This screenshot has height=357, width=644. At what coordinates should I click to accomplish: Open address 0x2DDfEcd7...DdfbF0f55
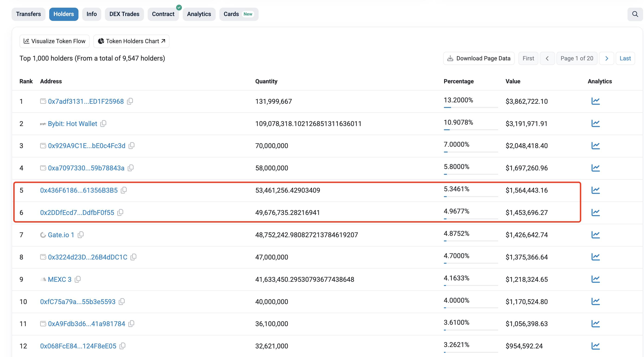coord(77,212)
